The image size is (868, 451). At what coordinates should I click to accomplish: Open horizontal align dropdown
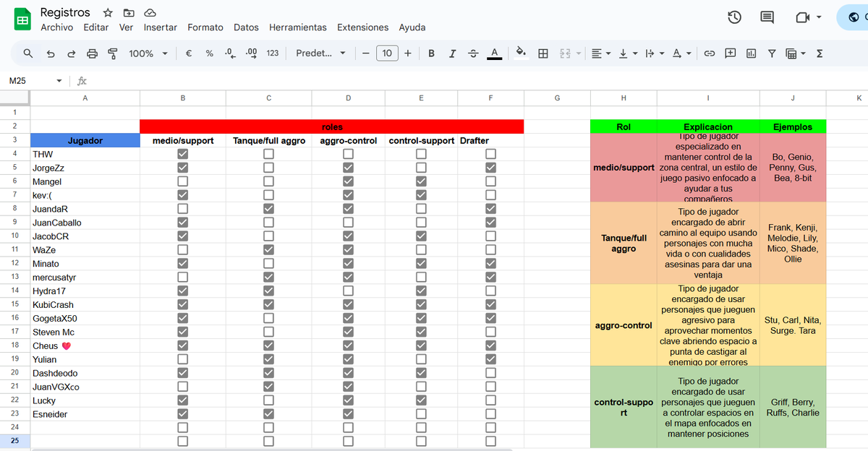600,53
